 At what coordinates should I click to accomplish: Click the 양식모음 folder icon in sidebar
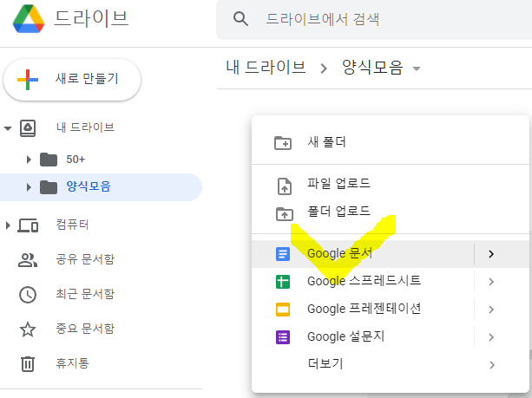pos(49,187)
